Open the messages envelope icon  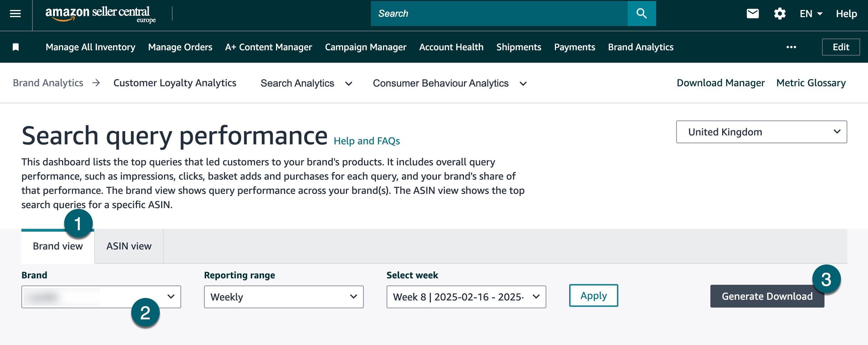pyautogui.click(x=753, y=14)
